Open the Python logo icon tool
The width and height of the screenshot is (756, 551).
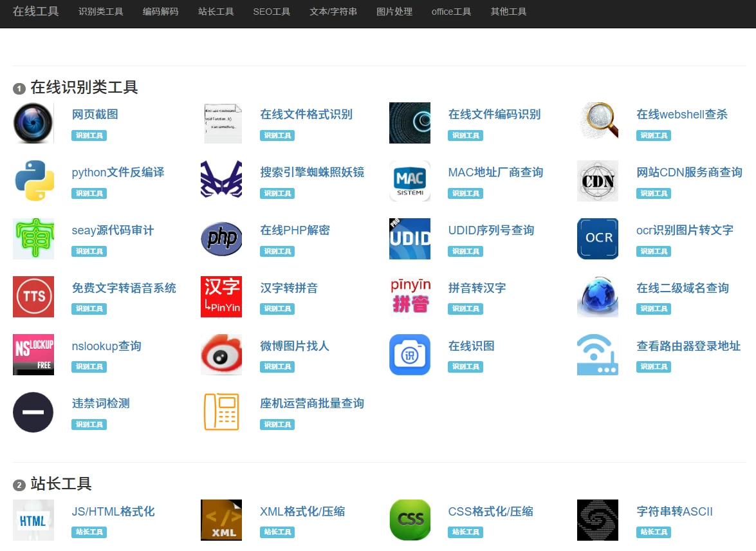coord(33,181)
